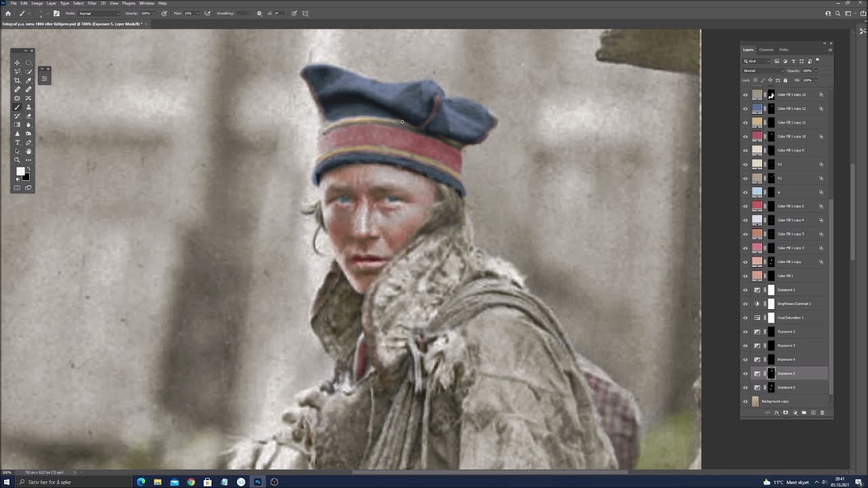
Task: Select the History Brush tool
Action: pyautogui.click(x=17, y=116)
